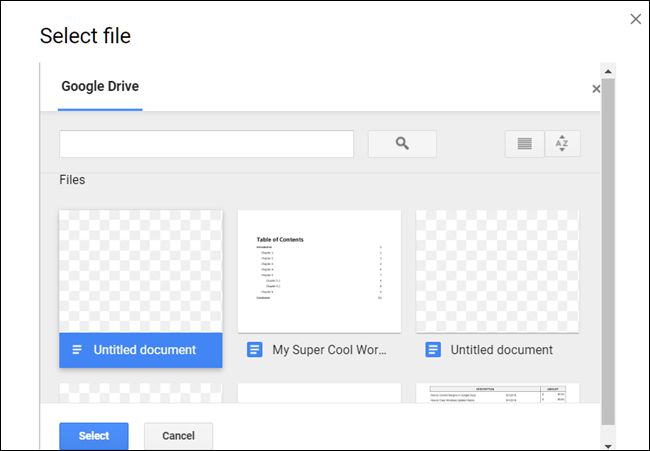The width and height of the screenshot is (650, 451).
Task: Click the scrollbar up arrow
Action: point(608,71)
